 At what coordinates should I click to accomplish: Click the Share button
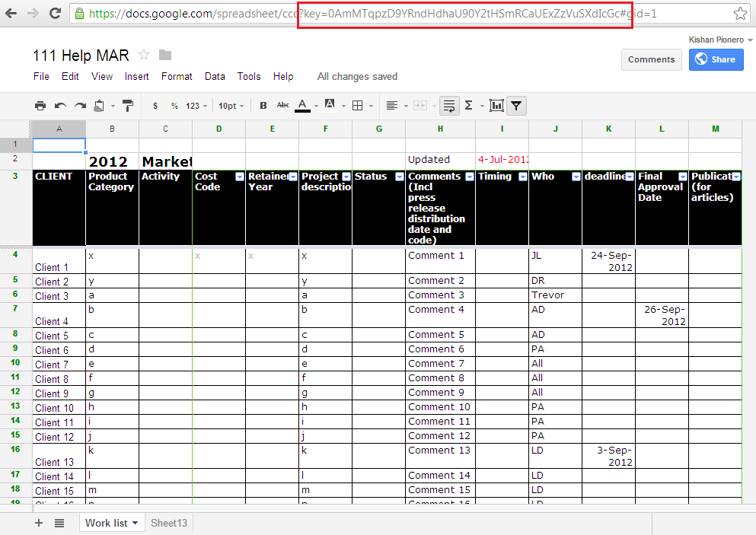716,59
